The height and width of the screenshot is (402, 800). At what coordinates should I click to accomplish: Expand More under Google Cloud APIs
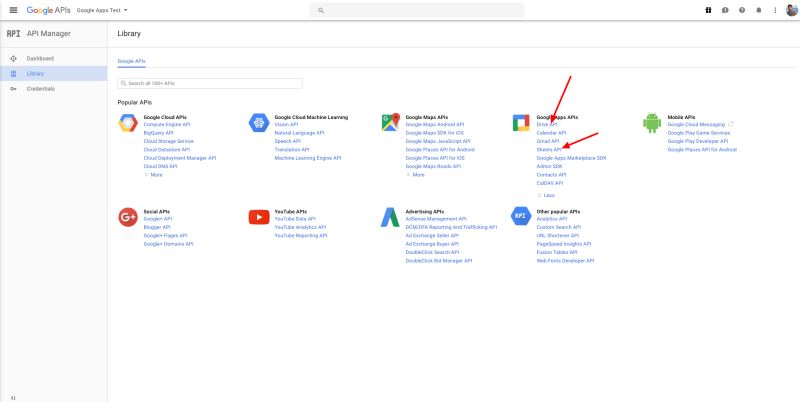tap(154, 175)
